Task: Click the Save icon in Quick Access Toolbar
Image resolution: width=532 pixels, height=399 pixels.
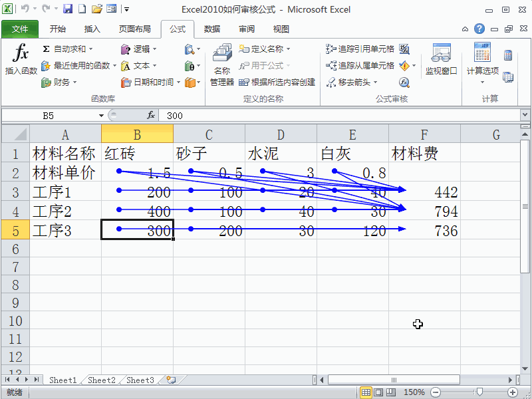Action: (68, 8)
